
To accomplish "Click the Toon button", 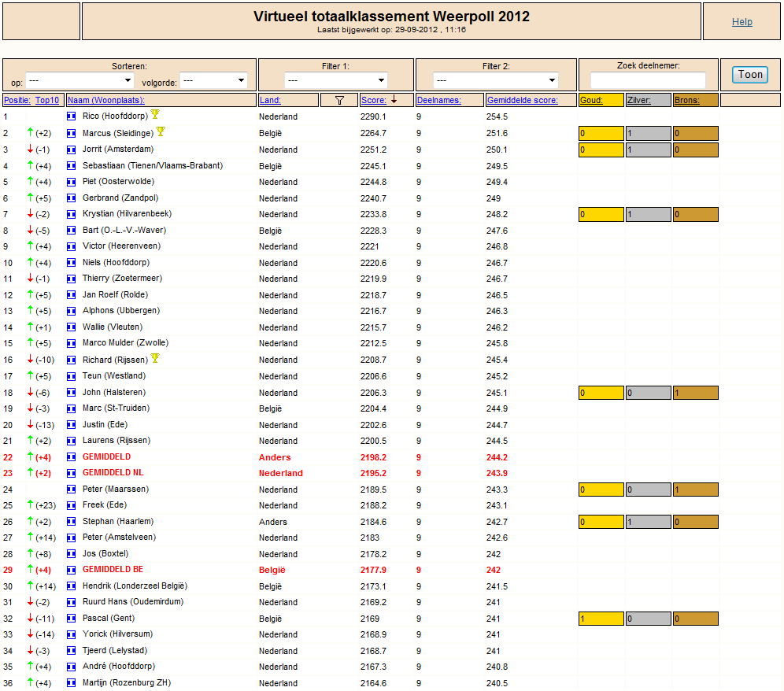I will click(x=750, y=75).
